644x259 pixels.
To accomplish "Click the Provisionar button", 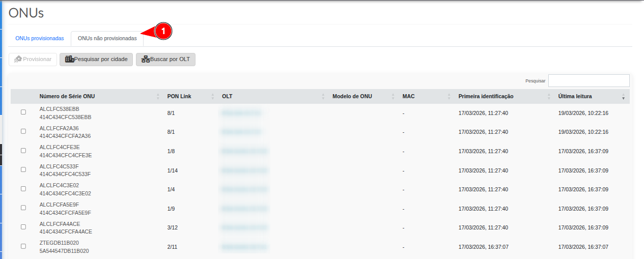I will pyautogui.click(x=33, y=60).
